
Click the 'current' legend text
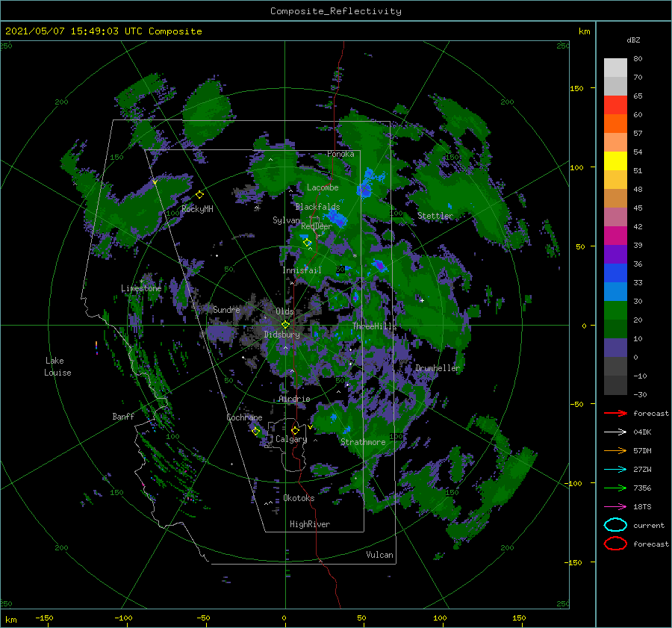pyautogui.click(x=648, y=526)
